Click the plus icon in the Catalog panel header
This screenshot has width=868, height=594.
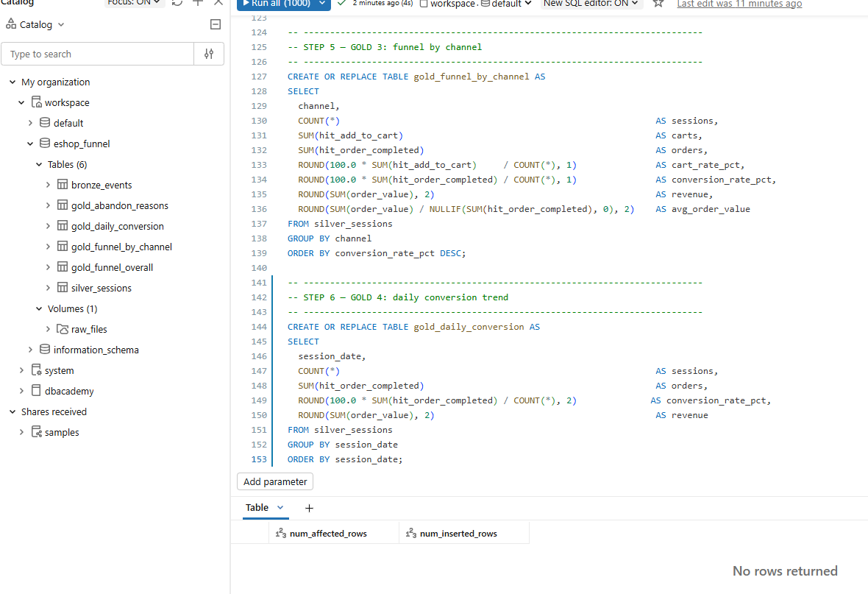click(198, 3)
